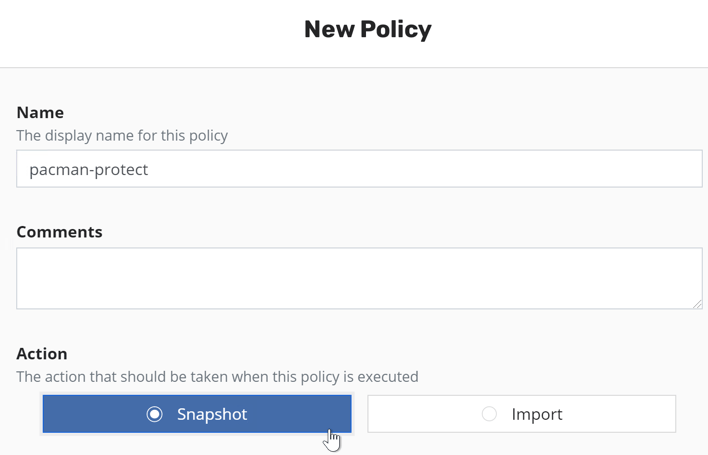Select the Snapshot action button
Screen dimensions: 708x455
[197, 414]
